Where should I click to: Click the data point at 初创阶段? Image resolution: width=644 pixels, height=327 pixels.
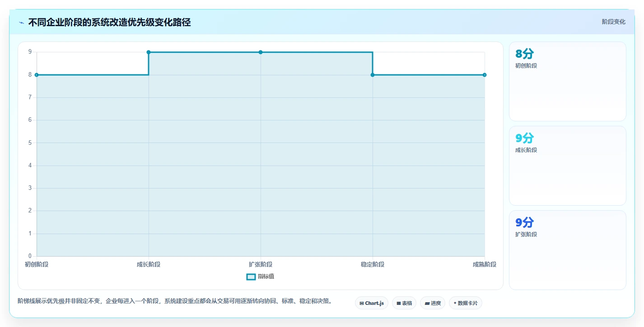pyautogui.click(x=37, y=75)
